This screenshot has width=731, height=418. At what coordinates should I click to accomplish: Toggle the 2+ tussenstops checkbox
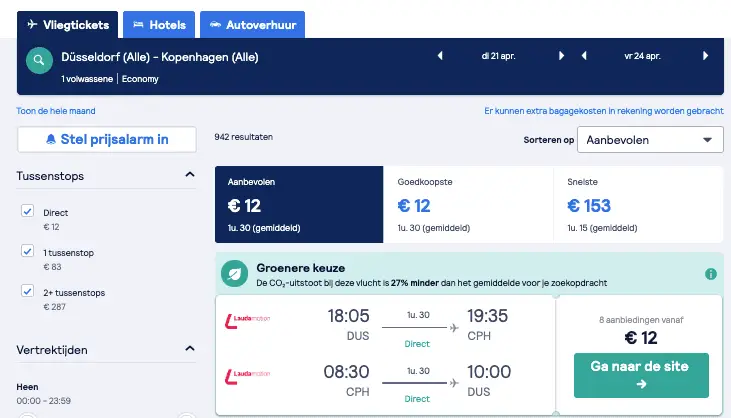tap(28, 291)
